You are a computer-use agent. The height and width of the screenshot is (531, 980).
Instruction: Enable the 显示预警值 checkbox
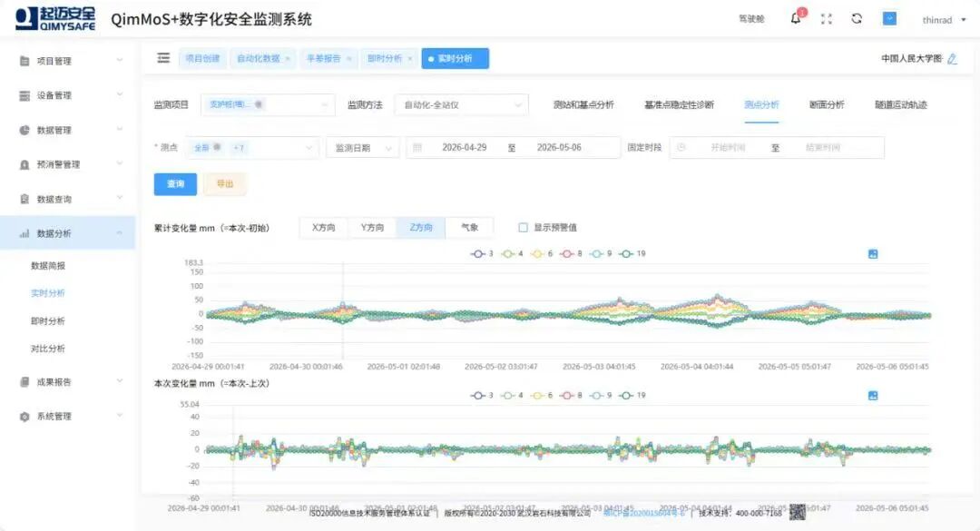point(524,228)
